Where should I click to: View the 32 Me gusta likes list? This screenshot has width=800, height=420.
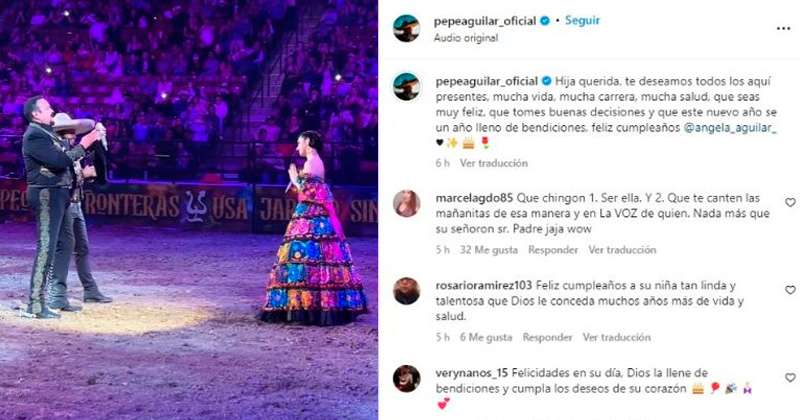[x=489, y=250]
